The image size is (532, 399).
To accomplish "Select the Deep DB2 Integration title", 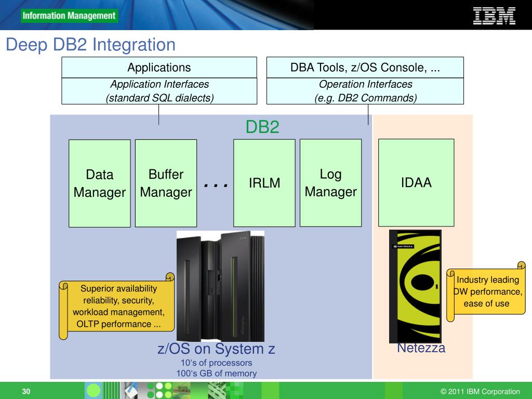I will pyautogui.click(x=90, y=45).
